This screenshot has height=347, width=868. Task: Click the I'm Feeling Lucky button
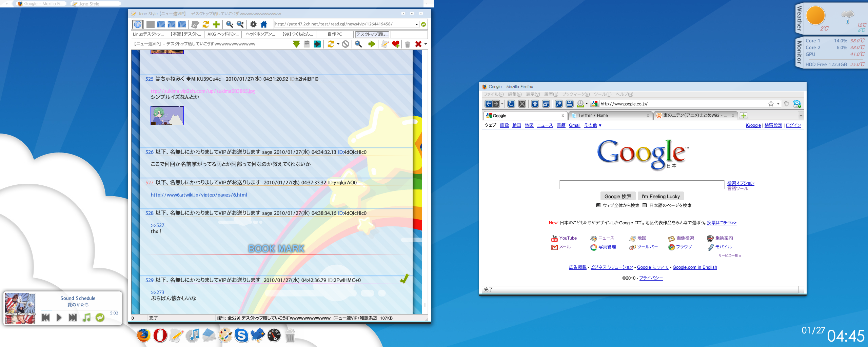pos(660,197)
